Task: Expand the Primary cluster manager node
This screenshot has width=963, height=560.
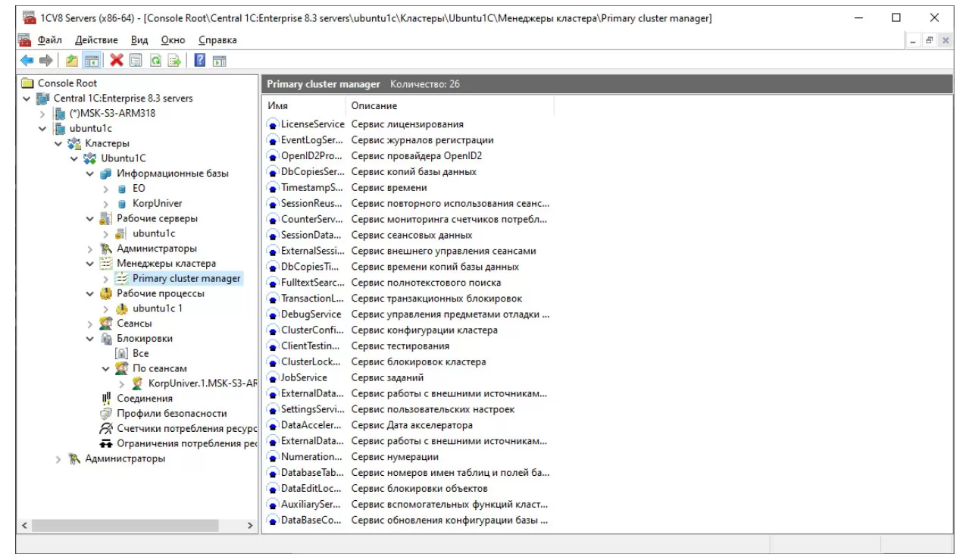Action: tap(106, 279)
